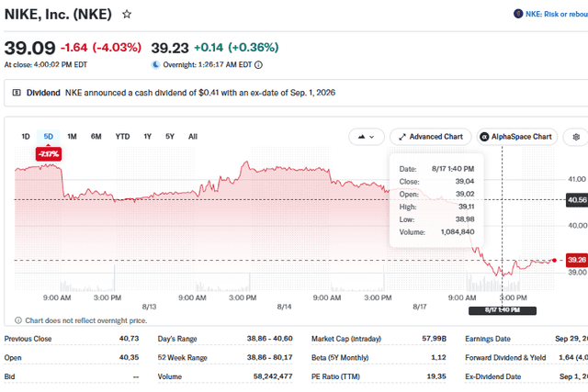This screenshot has width=588, height=392.
Task: Click the -7.17% change badge
Action: point(49,154)
